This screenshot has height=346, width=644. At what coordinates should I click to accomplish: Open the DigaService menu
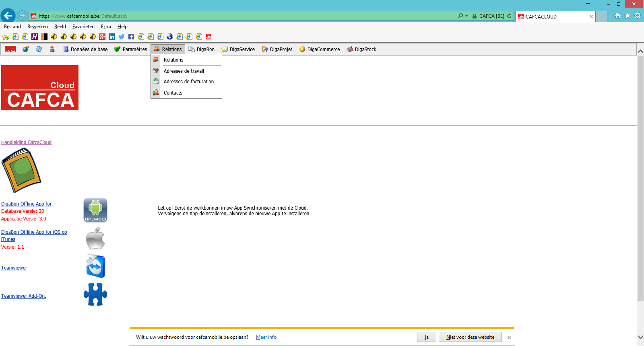(238, 49)
